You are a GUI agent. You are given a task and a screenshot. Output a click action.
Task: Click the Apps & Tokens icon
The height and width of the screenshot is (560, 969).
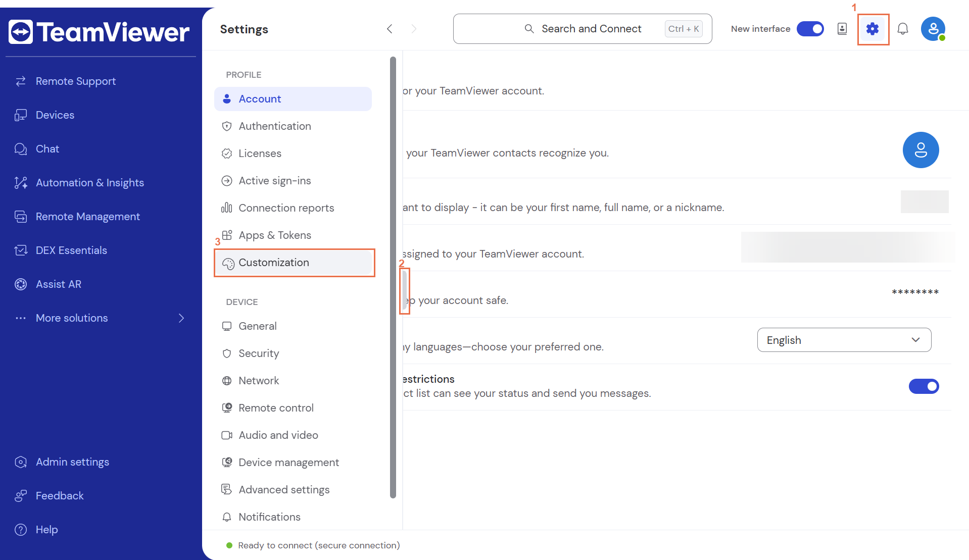[x=227, y=235]
